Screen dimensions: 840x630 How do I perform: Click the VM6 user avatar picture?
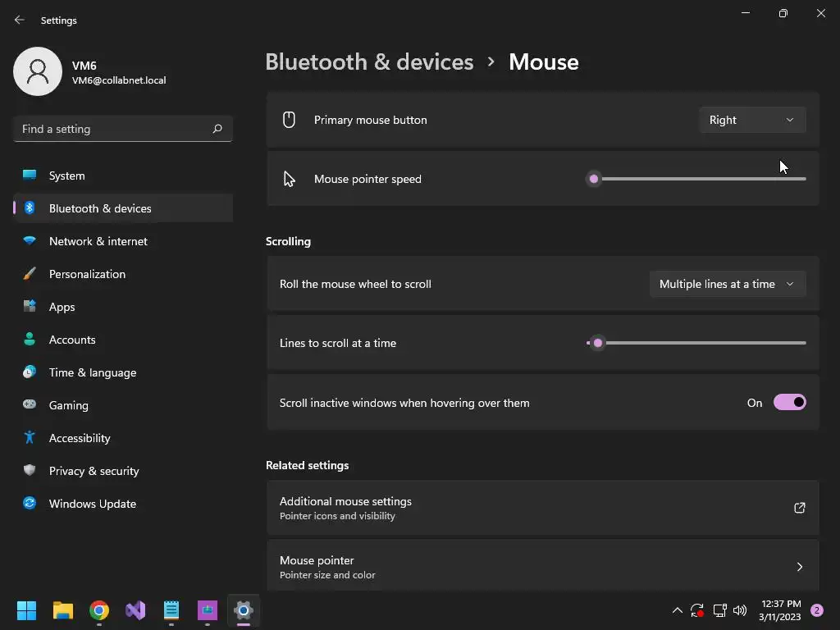coord(38,71)
